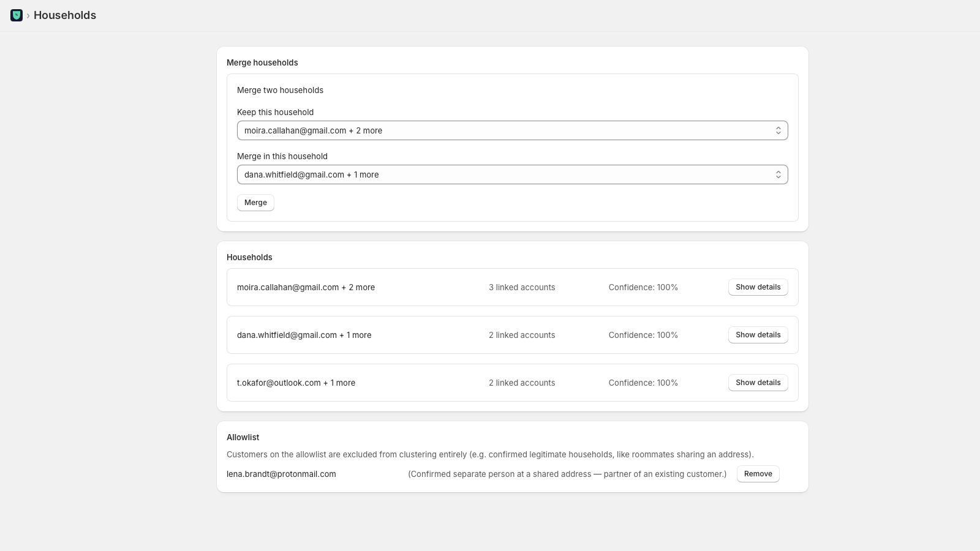The width and height of the screenshot is (980, 551).
Task: Select 't.okafor@outlook.com + 1 more' row text
Action: pos(296,383)
